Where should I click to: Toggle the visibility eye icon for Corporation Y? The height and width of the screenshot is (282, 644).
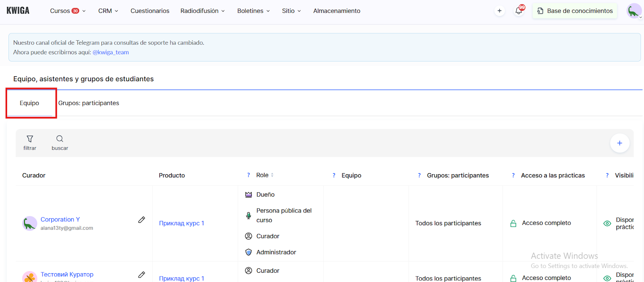(607, 223)
